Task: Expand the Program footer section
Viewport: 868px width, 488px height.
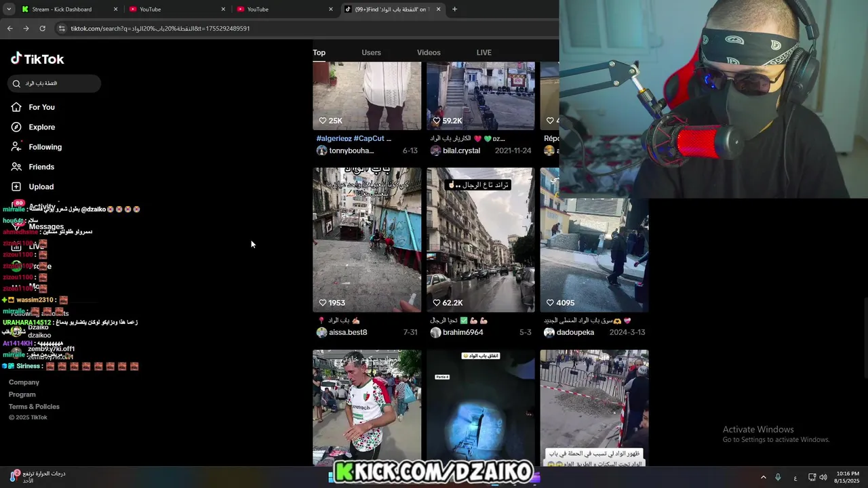Action: [x=22, y=394]
